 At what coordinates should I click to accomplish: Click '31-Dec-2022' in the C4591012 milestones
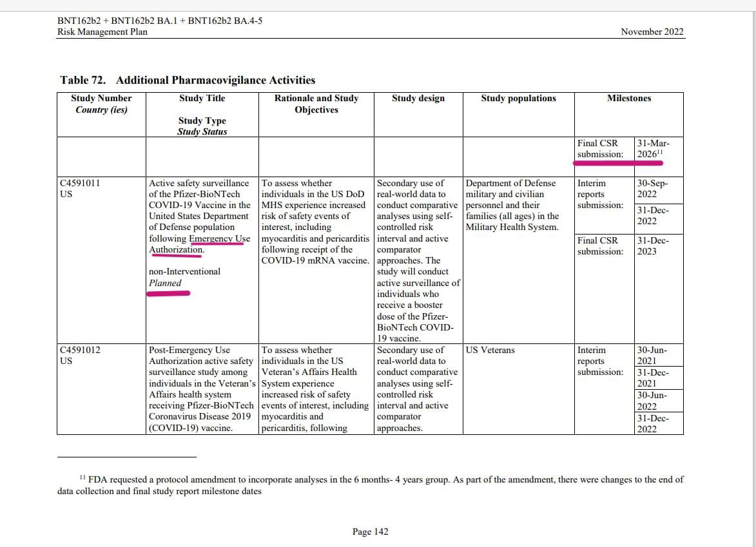click(653, 424)
